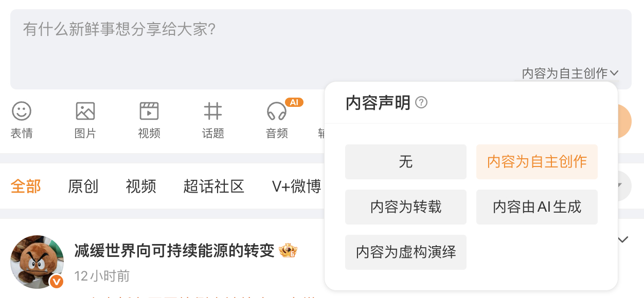644x298 pixels.
Task: Select the 无 content declaration option
Action: point(406,161)
